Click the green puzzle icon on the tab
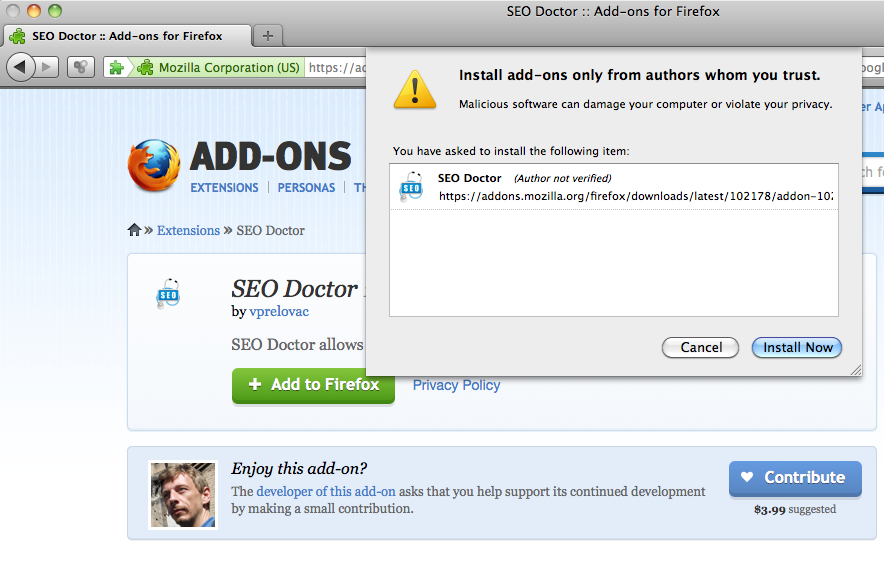The width and height of the screenshot is (884, 561). pyautogui.click(x=17, y=36)
